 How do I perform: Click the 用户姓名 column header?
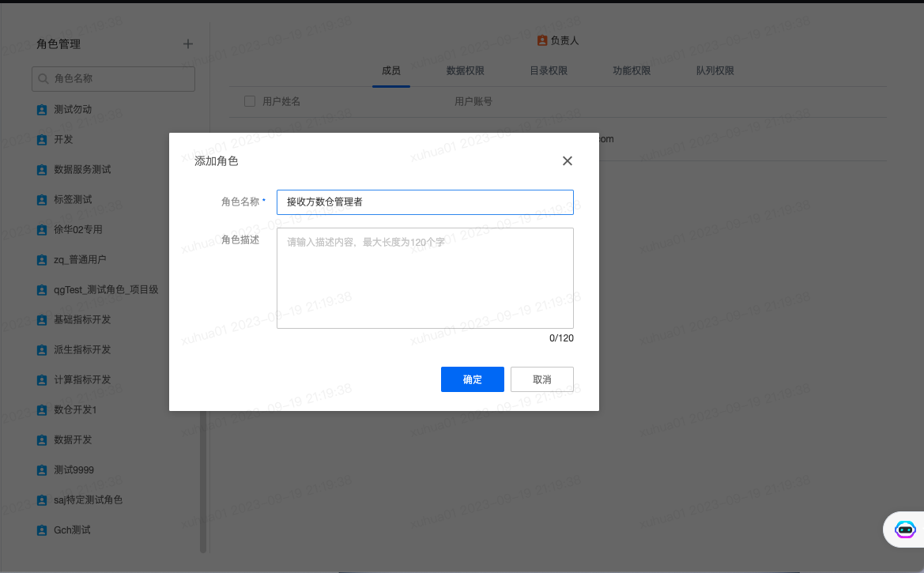click(281, 102)
